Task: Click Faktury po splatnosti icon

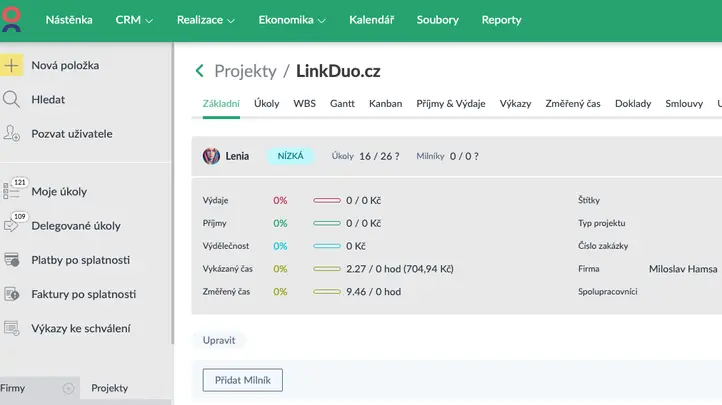Action: click(12, 294)
